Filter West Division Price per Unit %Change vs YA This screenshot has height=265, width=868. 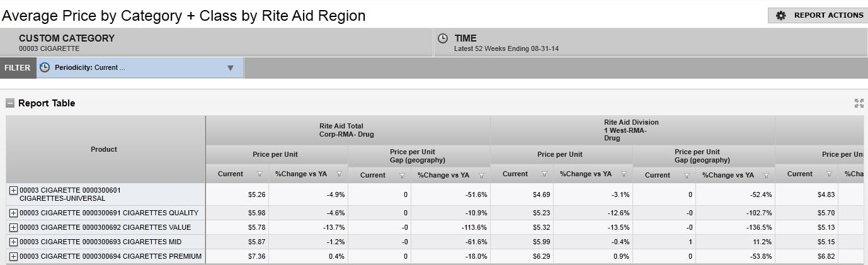(624, 174)
